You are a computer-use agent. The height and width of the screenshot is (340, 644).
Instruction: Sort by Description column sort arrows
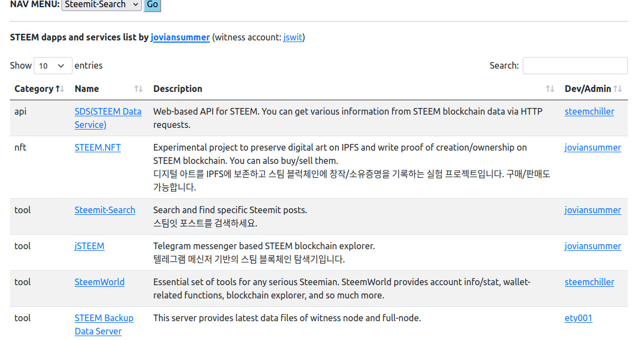pyautogui.click(x=550, y=89)
